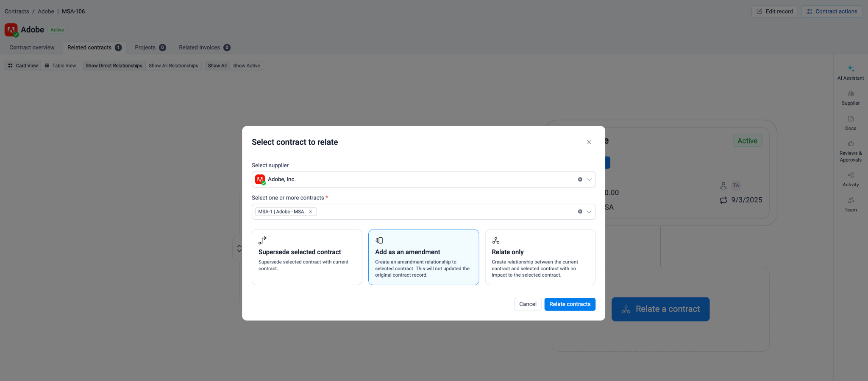Expand the Select supplier dropdown arrow

tap(589, 179)
